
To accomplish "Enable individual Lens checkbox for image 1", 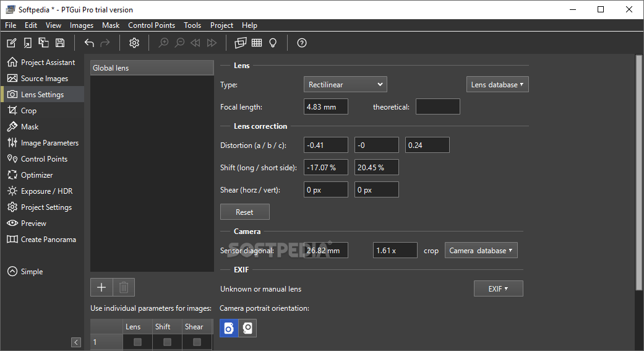I will coord(137,342).
